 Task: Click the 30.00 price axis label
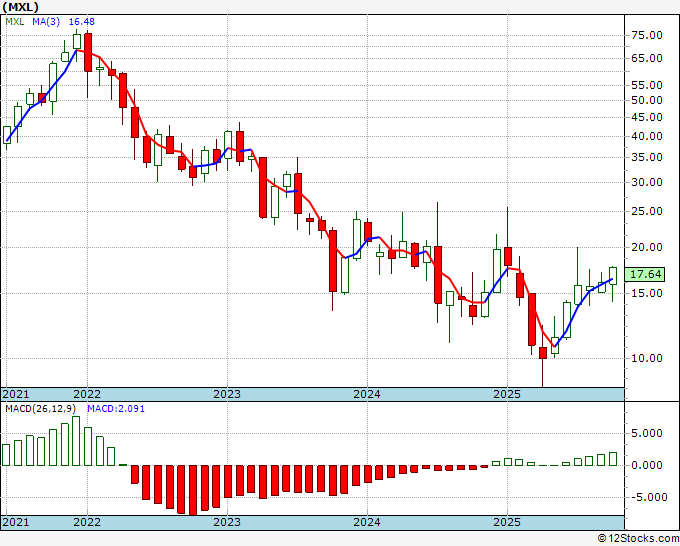647,182
